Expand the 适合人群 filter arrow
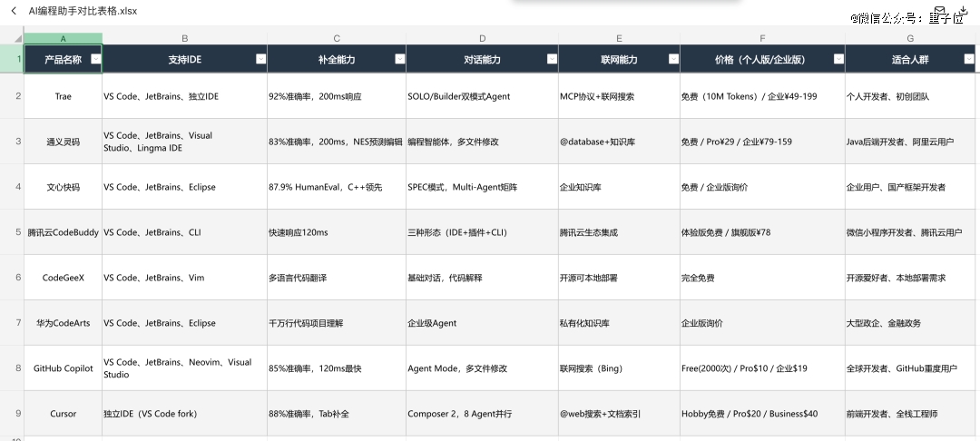The width and height of the screenshot is (980, 441). pos(969,59)
